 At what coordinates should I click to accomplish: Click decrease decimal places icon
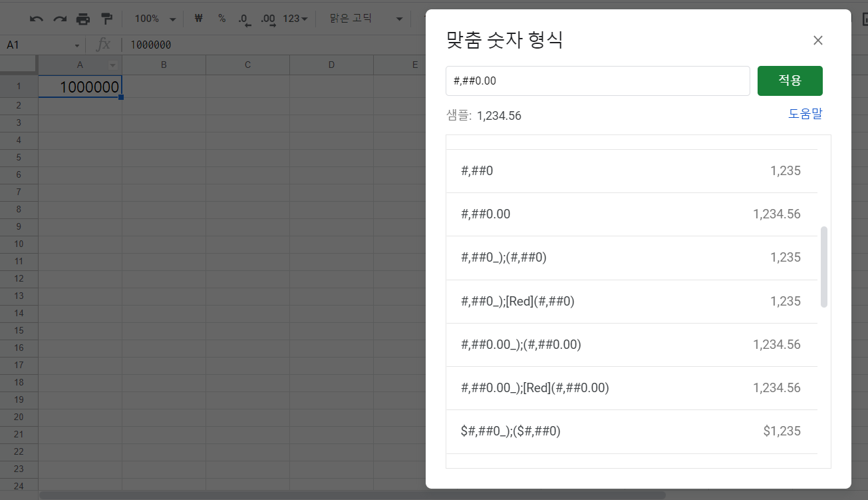tap(244, 19)
